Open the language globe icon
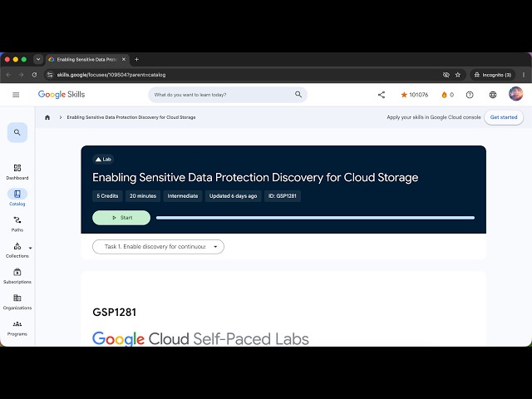532x399 pixels. tap(493, 95)
